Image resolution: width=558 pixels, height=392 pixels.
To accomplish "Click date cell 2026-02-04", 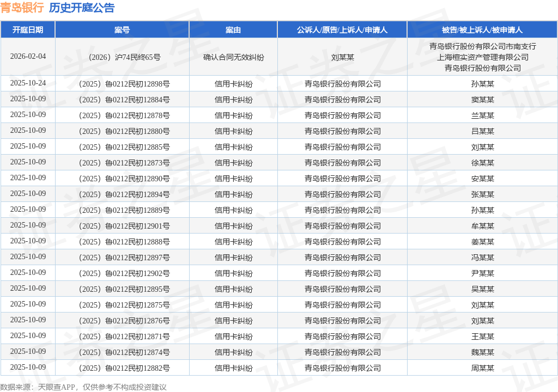I will pos(28,56).
